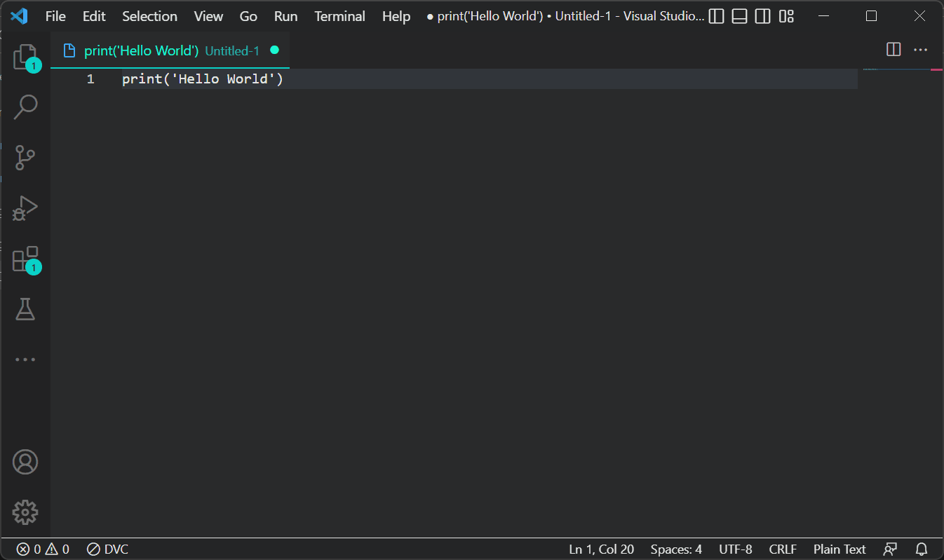Open the Run and Debug view
The height and width of the screenshot is (560, 944).
point(25,208)
